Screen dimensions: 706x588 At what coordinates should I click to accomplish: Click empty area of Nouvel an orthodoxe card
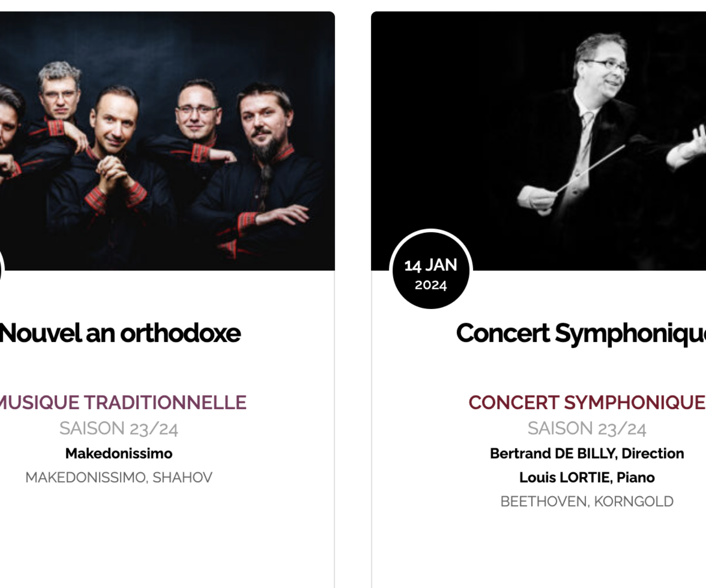tap(165, 541)
